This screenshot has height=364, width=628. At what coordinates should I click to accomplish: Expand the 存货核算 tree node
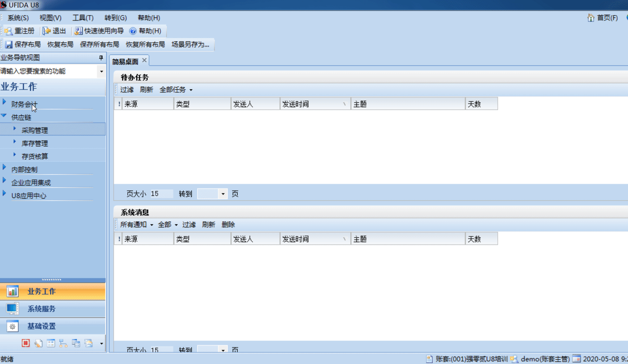tap(15, 155)
